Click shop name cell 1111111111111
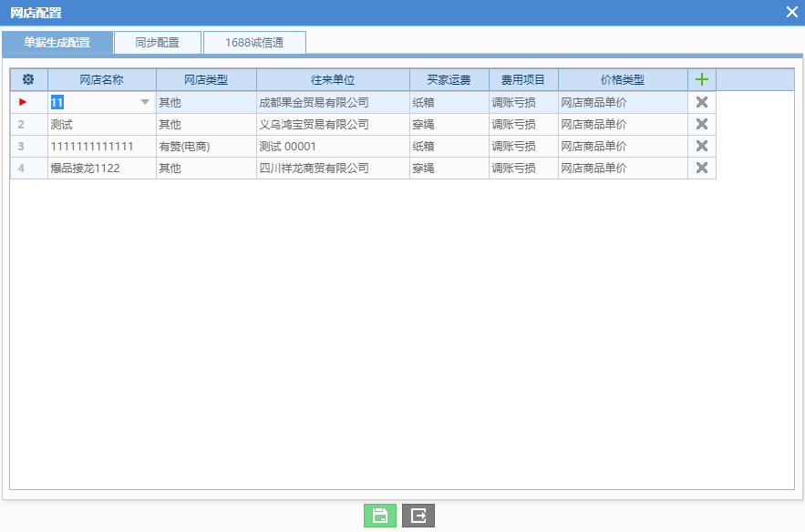The image size is (805, 532). click(102, 147)
